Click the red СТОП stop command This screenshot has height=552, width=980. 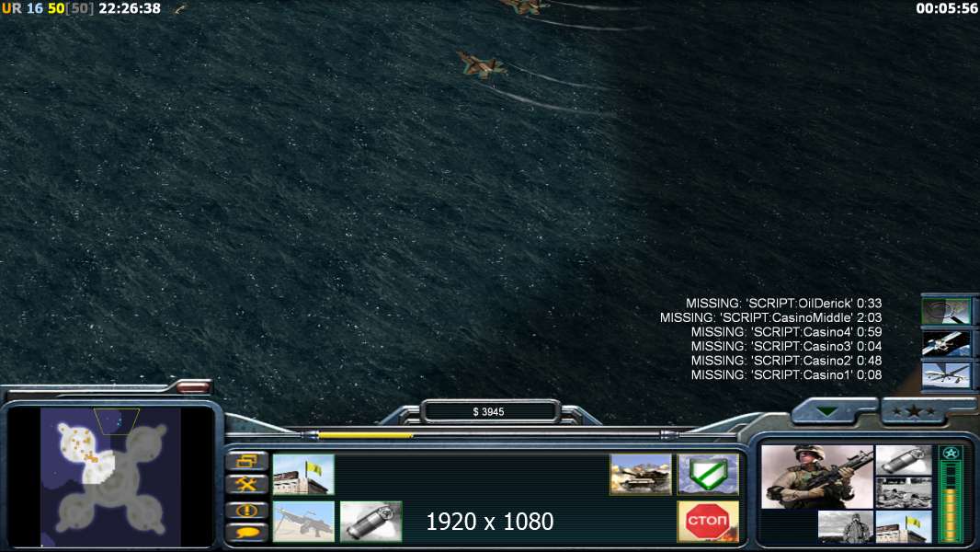pyautogui.click(x=708, y=522)
